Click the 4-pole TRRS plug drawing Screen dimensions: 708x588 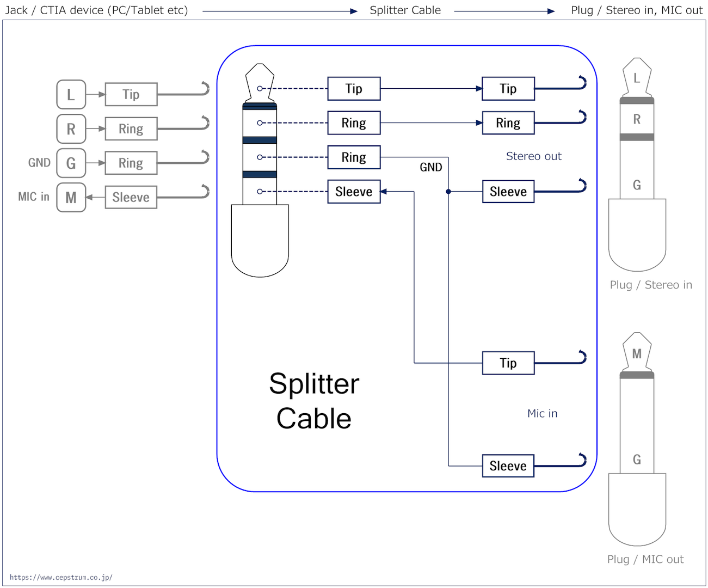pos(260,170)
